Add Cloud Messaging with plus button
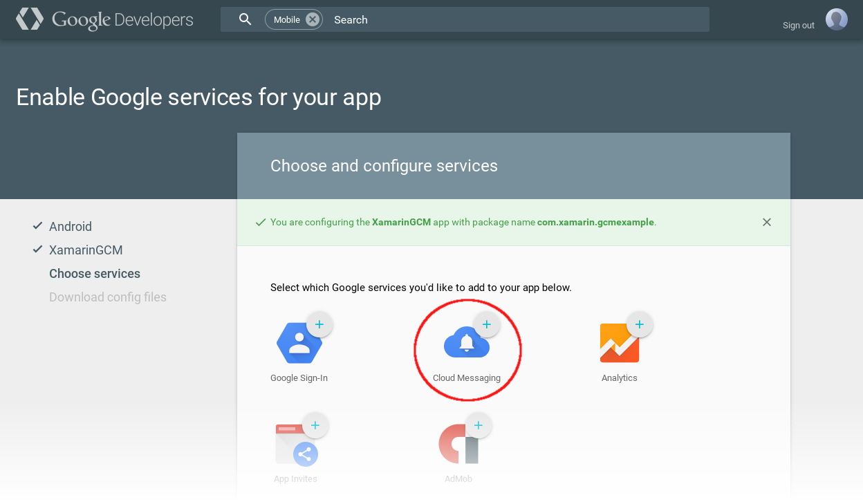The width and height of the screenshot is (863, 504). coord(486,324)
